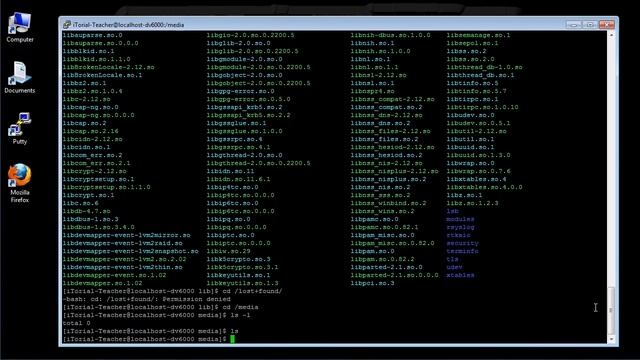Click the blue udev directory name
This screenshot has width=640, height=360.
pyautogui.click(x=454, y=267)
